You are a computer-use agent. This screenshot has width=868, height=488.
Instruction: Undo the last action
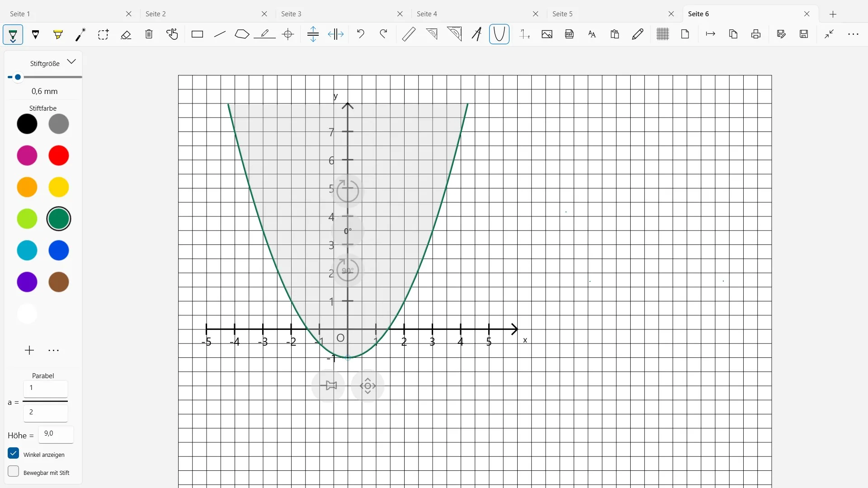360,34
